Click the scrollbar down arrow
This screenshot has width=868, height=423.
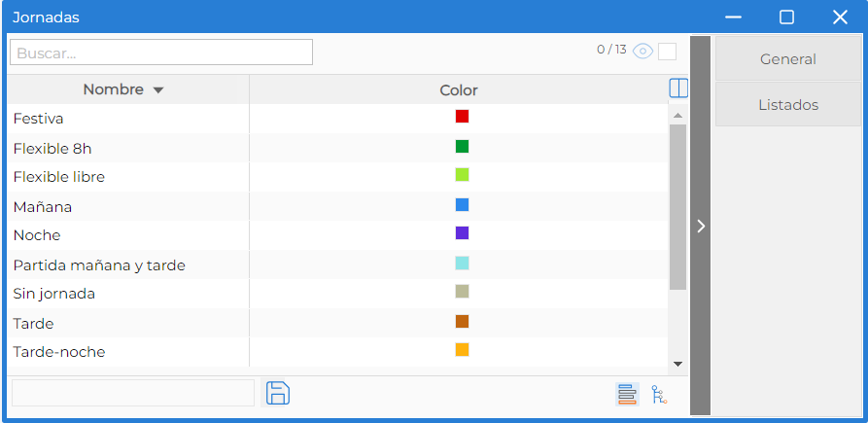[x=677, y=364]
